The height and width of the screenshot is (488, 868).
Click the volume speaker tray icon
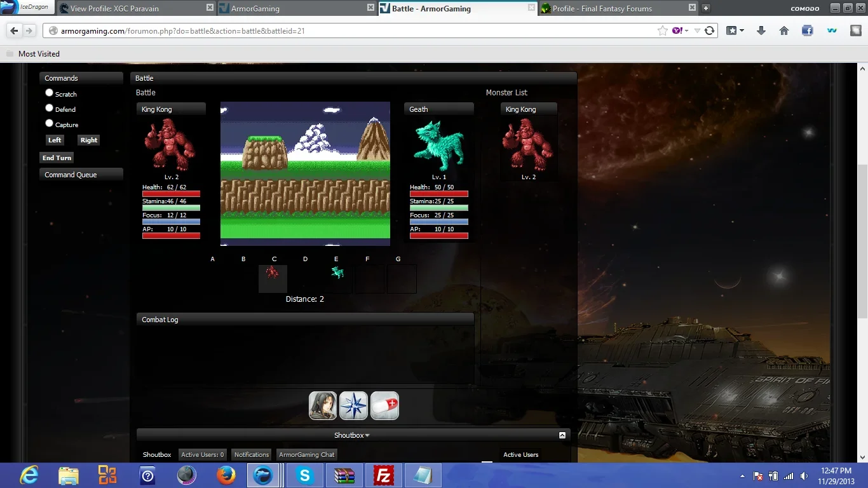click(x=804, y=476)
